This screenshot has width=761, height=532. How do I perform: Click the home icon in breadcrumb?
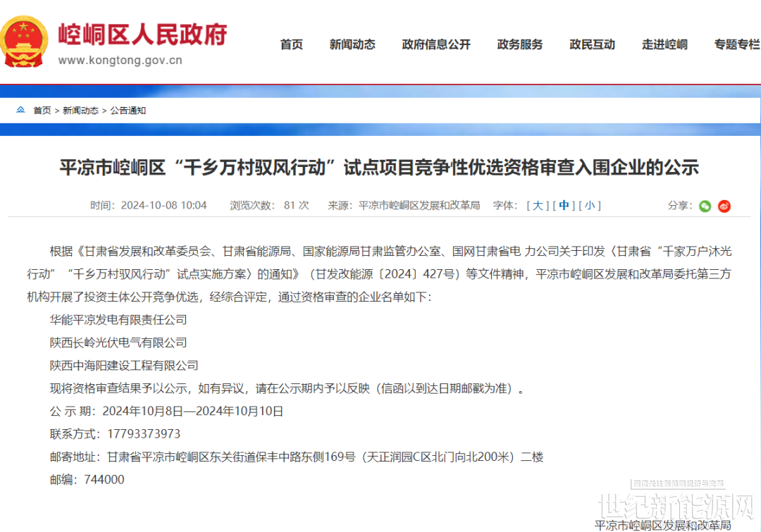click(20, 110)
